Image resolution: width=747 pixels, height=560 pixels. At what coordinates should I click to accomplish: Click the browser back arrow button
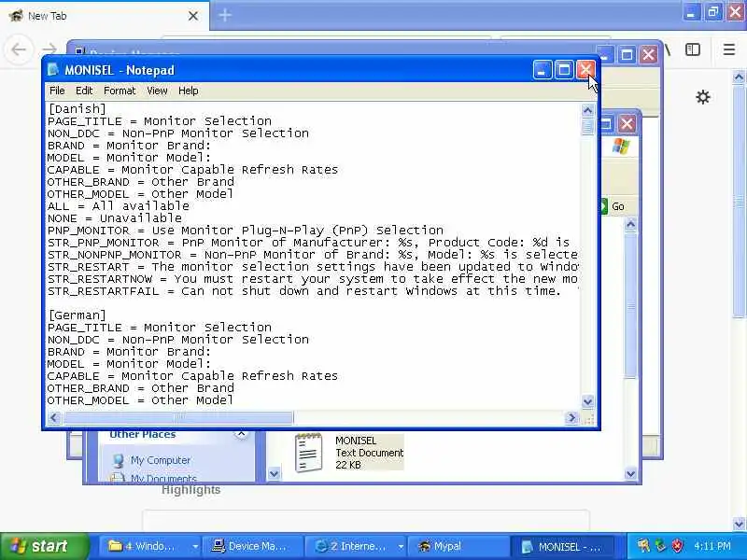[x=19, y=49]
